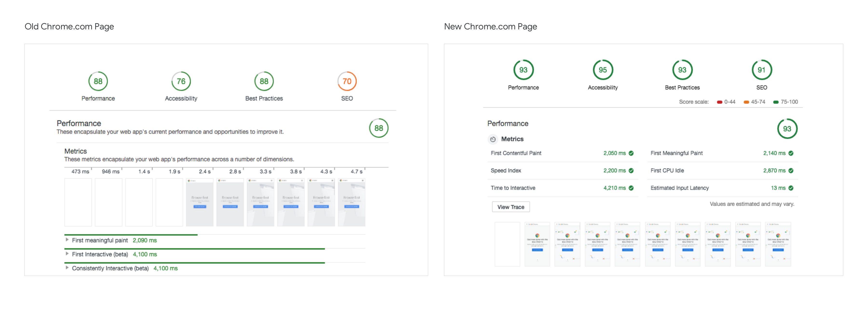The image size is (868, 310).
Task: Click the new page Best Practices gauge 93
Action: coord(682,70)
